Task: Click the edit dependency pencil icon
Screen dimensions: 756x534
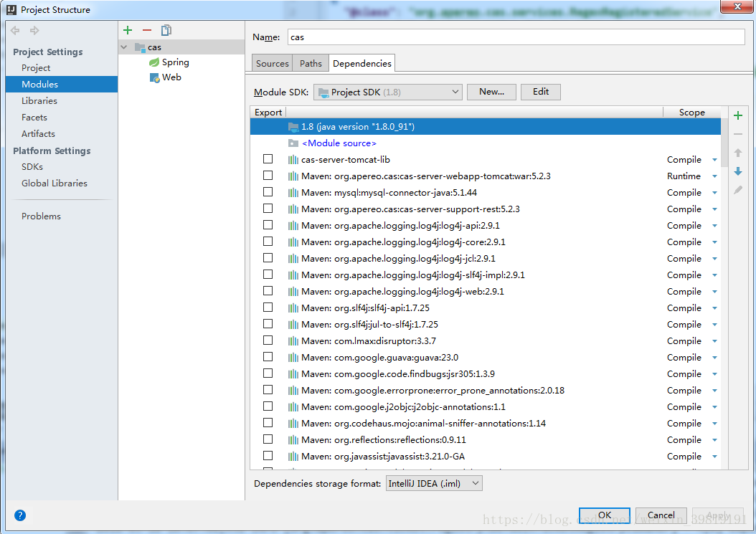Action: pyautogui.click(x=738, y=190)
